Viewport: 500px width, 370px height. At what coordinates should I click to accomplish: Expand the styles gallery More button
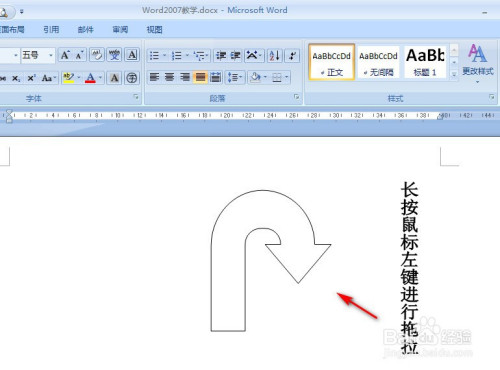[x=454, y=74]
